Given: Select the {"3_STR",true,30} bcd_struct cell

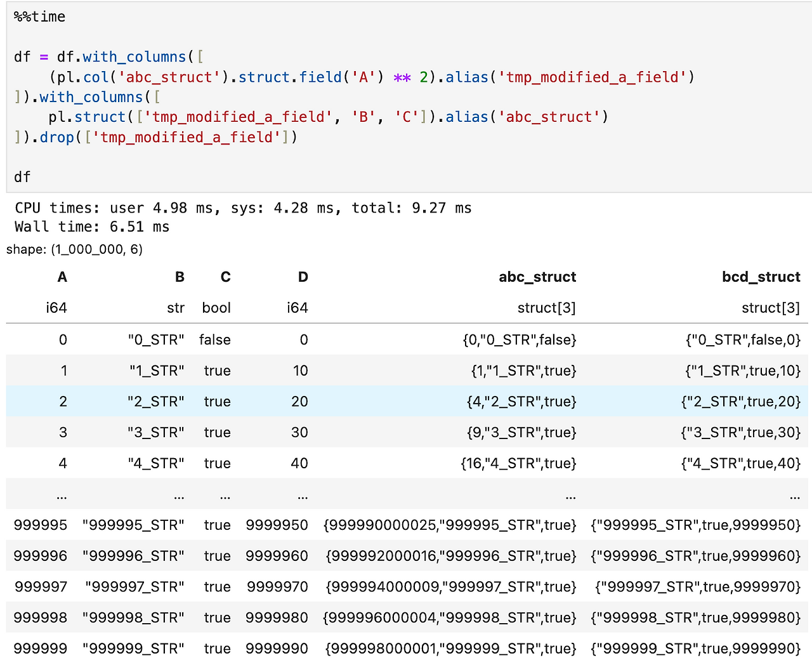Looking at the screenshot, I should pos(740,433).
